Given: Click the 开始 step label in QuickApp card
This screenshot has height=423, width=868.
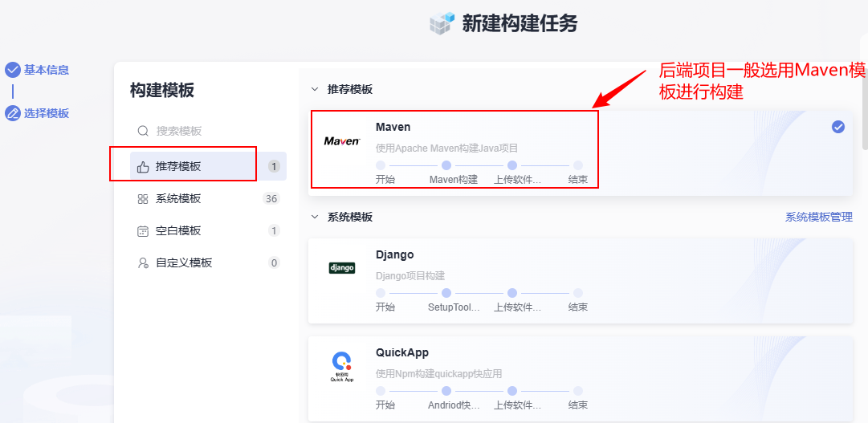Looking at the screenshot, I should 385,405.
